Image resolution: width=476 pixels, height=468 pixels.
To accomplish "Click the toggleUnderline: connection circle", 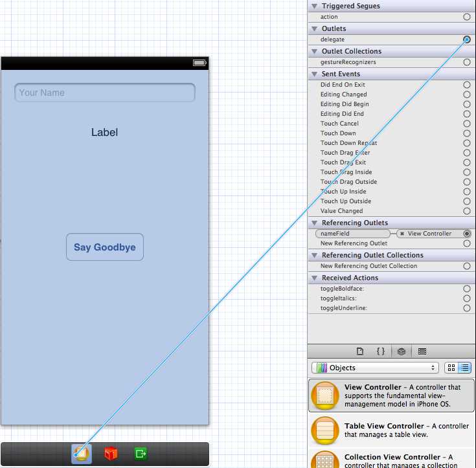I will click(x=467, y=308).
